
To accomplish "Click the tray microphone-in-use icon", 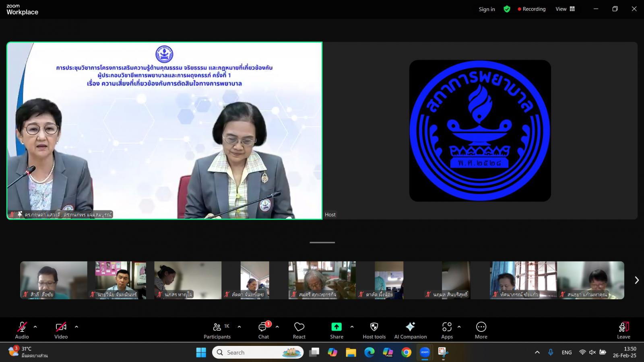I will 551,352.
